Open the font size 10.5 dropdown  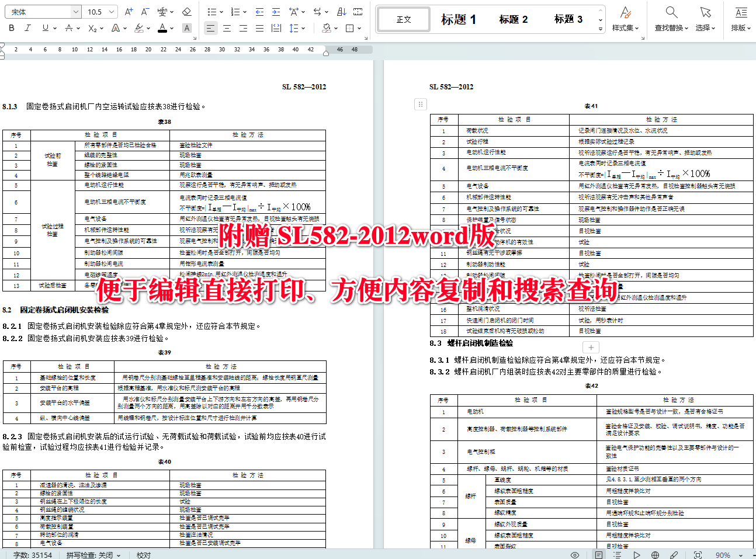[x=93, y=12]
